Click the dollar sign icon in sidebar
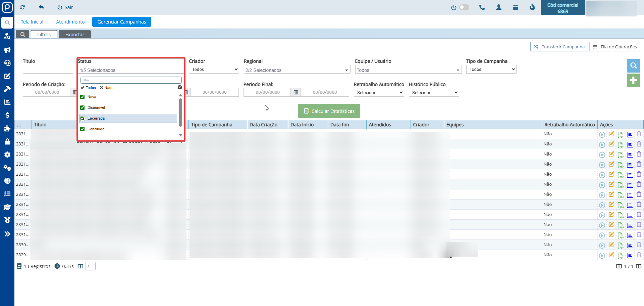Viewport: 644px width, 306px height. tap(7, 115)
